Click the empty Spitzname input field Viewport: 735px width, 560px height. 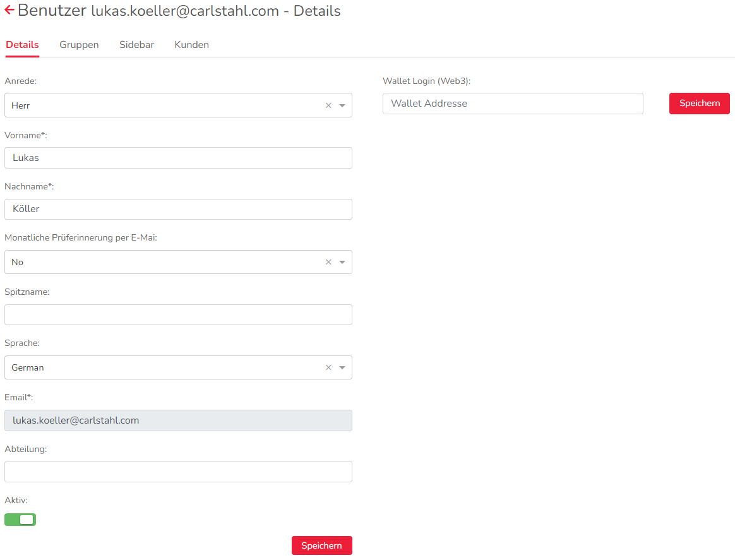178,314
